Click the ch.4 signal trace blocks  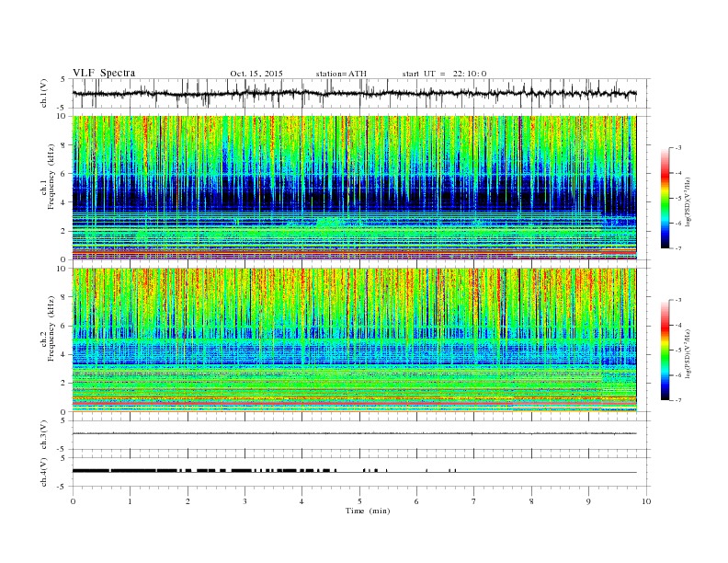point(264,471)
